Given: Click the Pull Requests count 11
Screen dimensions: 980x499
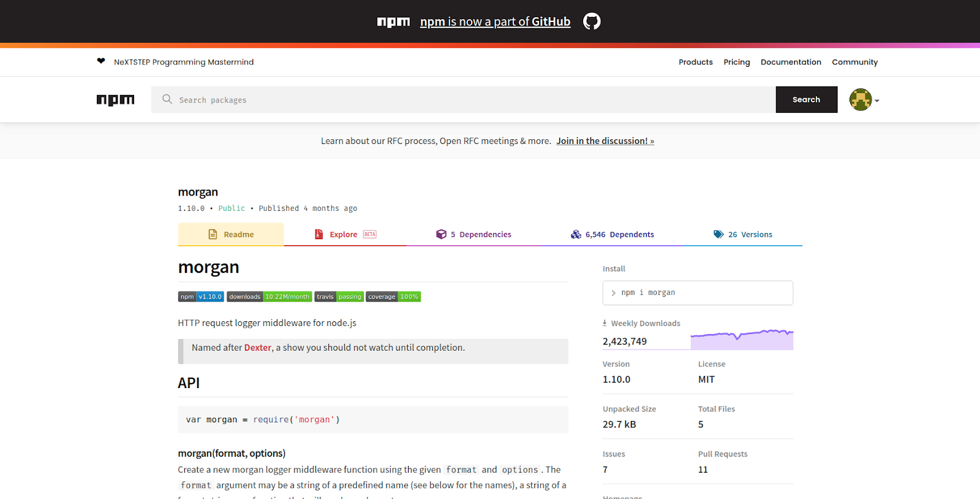Looking at the screenshot, I should pyautogui.click(x=703, y=470).
